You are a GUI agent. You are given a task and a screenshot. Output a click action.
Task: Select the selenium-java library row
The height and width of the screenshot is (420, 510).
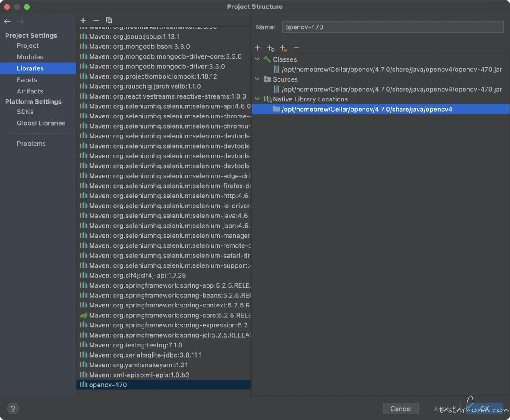pyautogui.click(x=164, y=216)
